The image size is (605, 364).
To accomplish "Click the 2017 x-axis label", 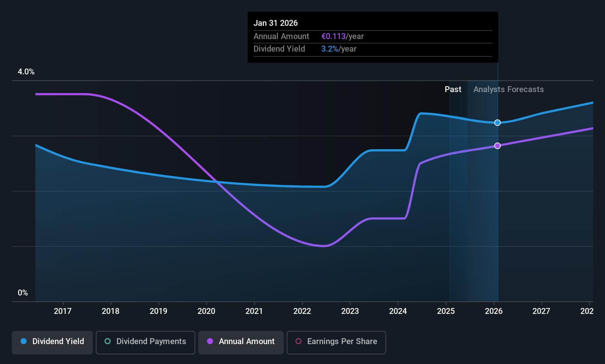I will coord(63,311).
